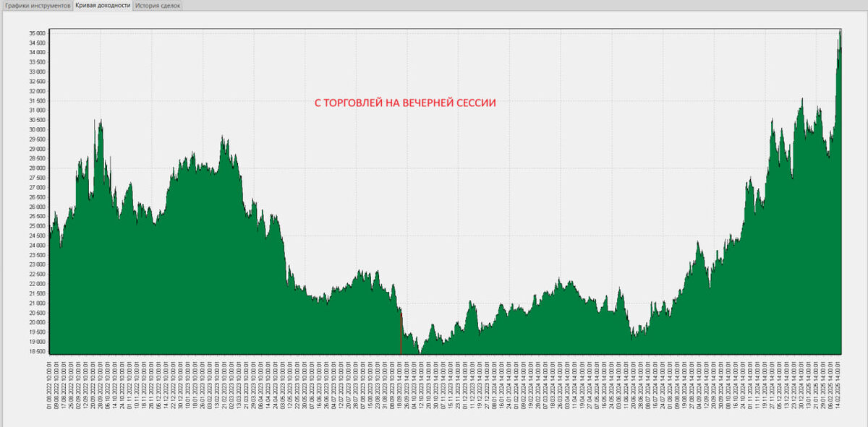The image size is (868, 427).
Task: Switch to the Графики инструментов tab
Action: [x=37, y=5]
